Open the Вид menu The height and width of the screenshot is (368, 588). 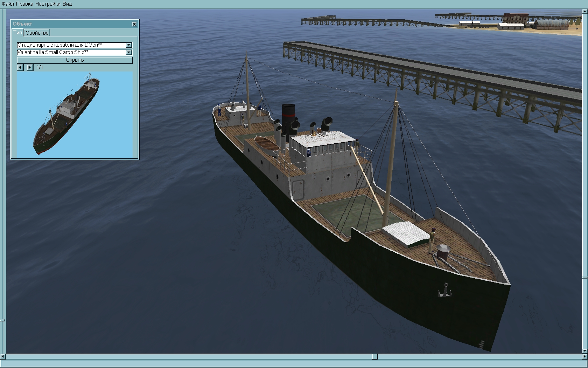68,4
